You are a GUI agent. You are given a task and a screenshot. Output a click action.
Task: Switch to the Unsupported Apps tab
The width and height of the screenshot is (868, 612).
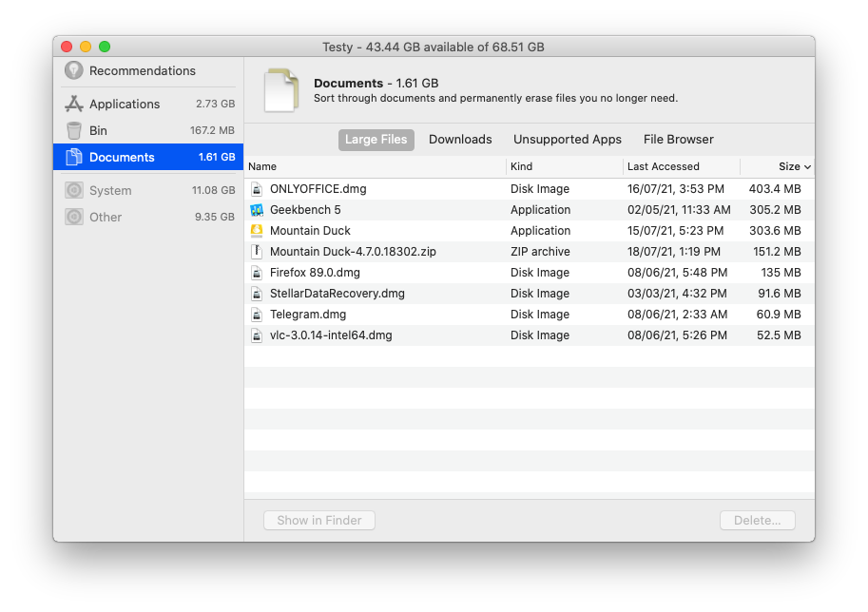click(x=567, y=140)
